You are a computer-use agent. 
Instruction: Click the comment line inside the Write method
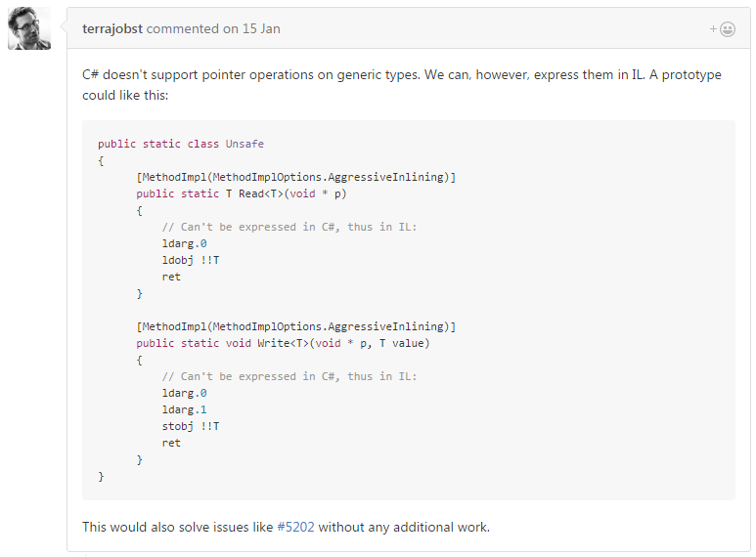click(x=289, y=376)
